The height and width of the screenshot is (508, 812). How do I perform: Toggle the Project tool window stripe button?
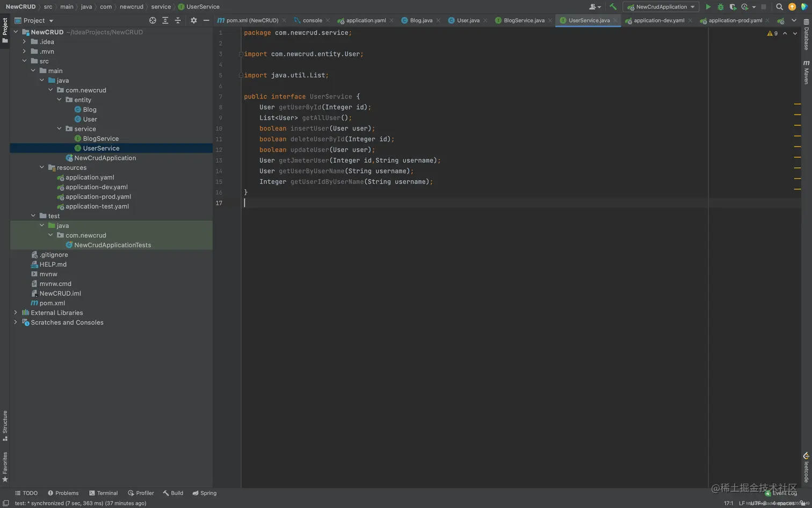pos(5,31)
